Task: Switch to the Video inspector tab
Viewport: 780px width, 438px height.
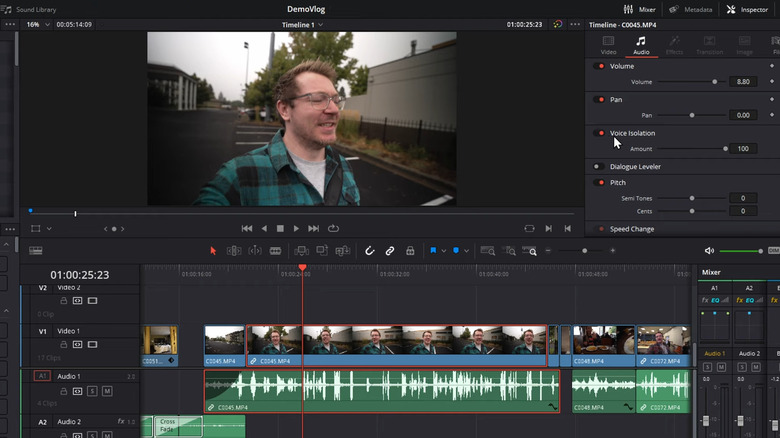Action: (608, 44)
